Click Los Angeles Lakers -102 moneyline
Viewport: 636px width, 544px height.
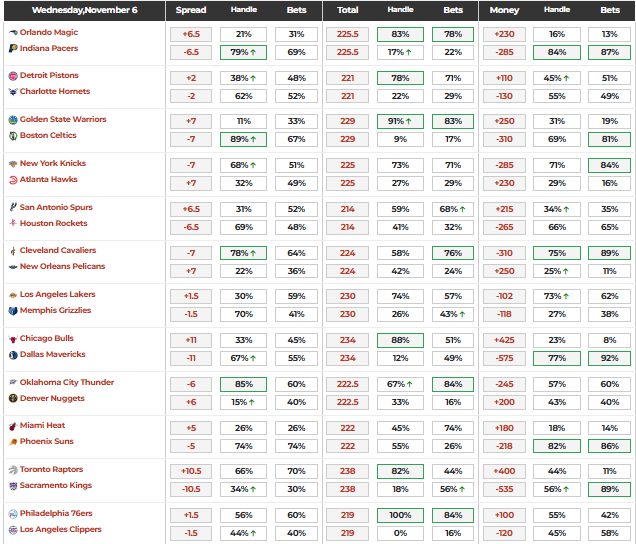click(504, 296)
